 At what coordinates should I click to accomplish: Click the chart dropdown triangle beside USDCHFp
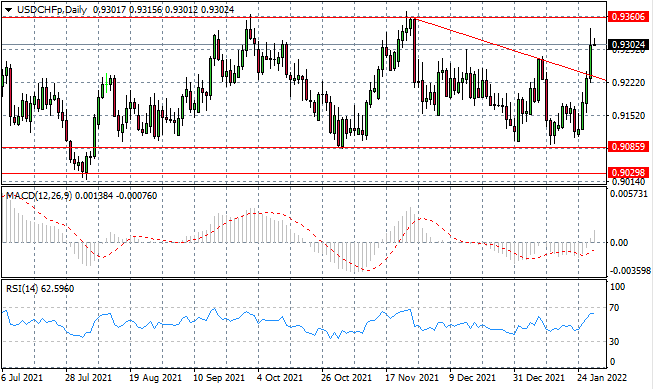pyautogui.click(x=8, y=10)
